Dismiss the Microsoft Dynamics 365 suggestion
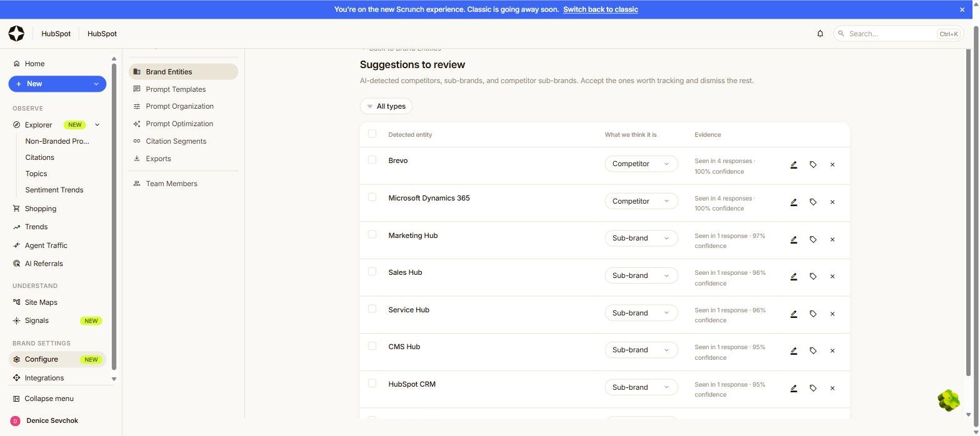The height and width of the screenshot is (436, 980). [832, 202]
